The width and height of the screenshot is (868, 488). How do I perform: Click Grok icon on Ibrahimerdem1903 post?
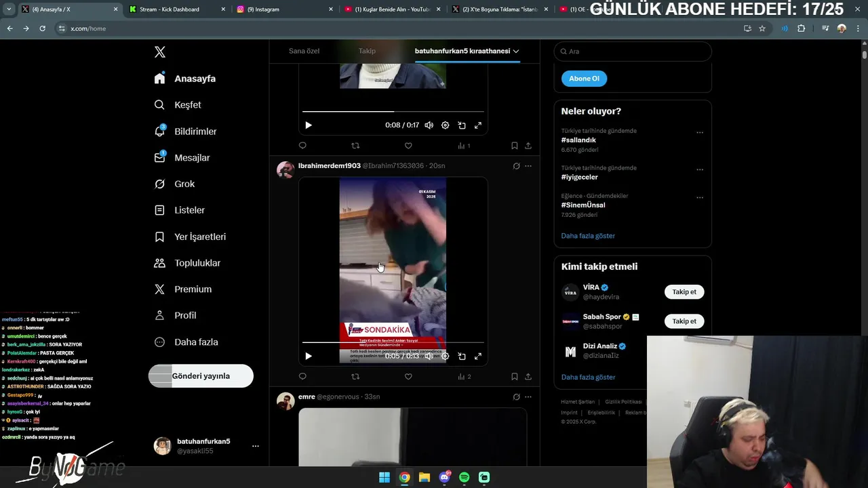point(516,166)
